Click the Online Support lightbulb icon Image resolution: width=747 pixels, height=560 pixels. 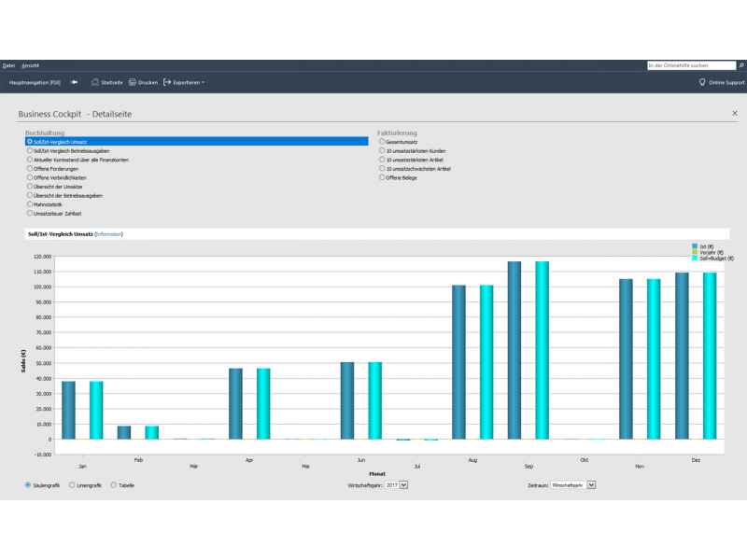(x=702, y=82)
